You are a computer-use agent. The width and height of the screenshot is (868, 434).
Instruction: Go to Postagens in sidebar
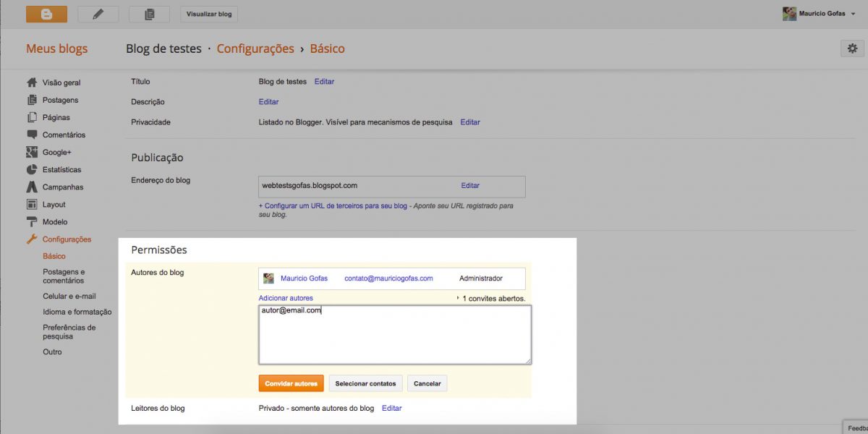60,100
